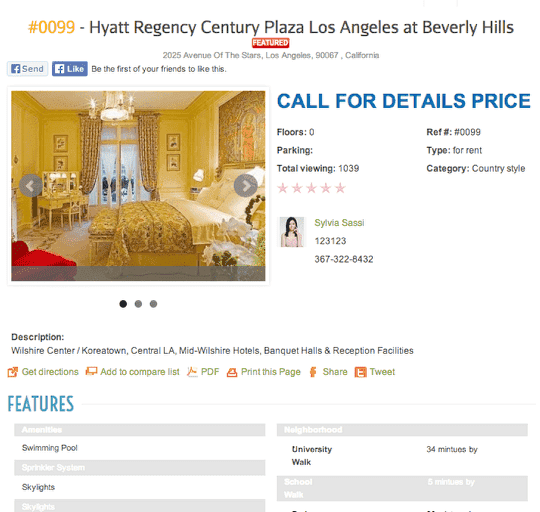Image resolution: width=540 pixels, height=512 pixels.
Task: Click the #0099 reference in title
Action: pyautogui.click(x=51, y=27)
